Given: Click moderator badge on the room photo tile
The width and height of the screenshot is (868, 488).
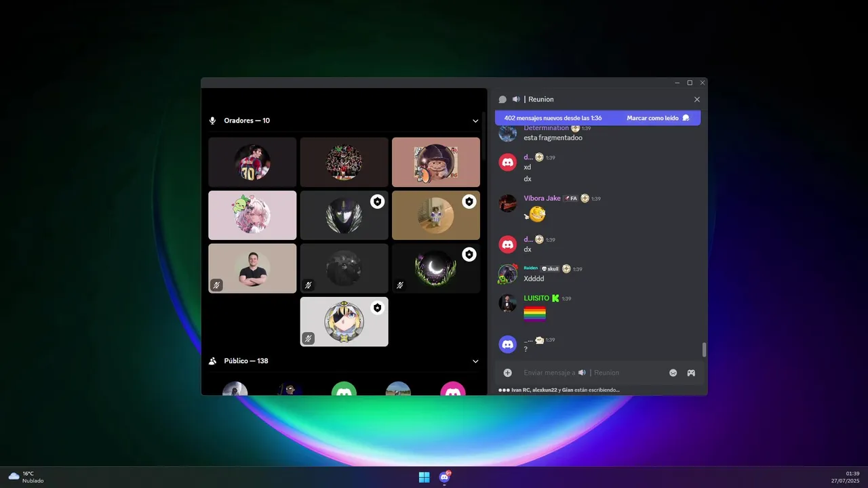Looking at the screenshot, I should coord(469,201).
